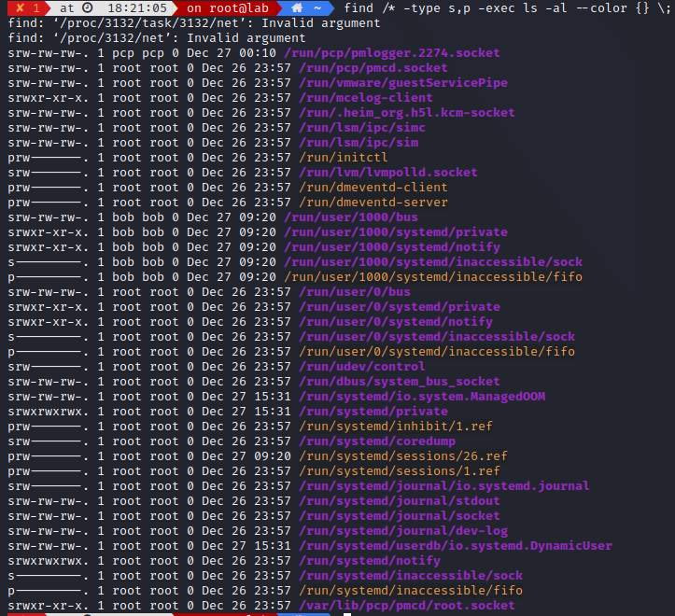Screen dimensions: 675x616
Task: Select /run/user/1000/bus path
Action: coord(351,217)
